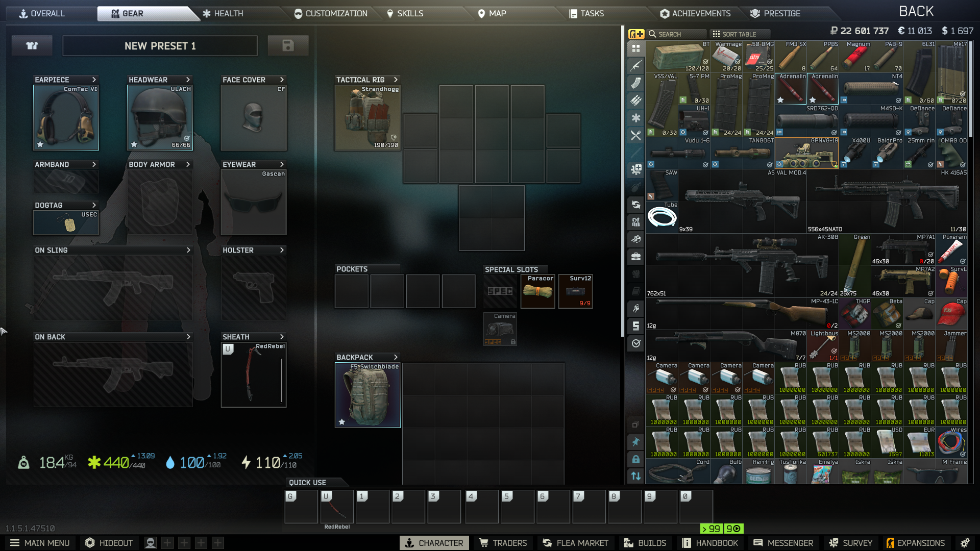Expand the Tactical Rig slot arrow
Viewport: 980px width, 551px height.
pyautogui.click(x=396, y=80)
